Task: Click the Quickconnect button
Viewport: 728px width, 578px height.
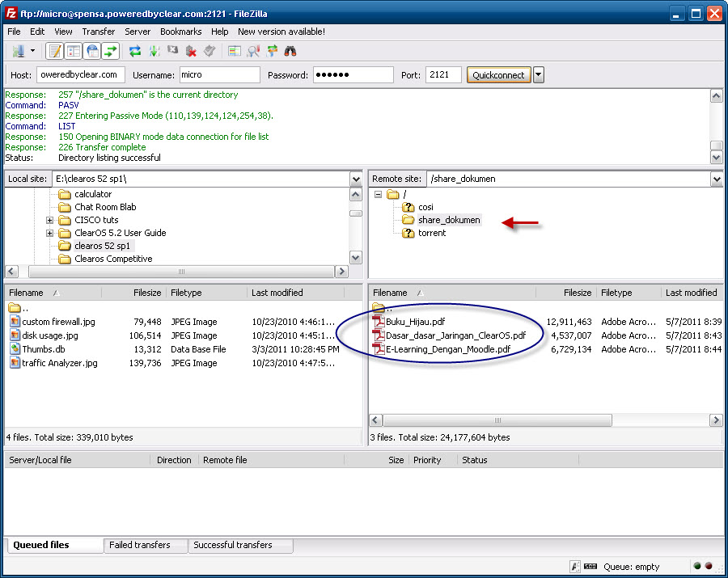Action: pos(498,75)
